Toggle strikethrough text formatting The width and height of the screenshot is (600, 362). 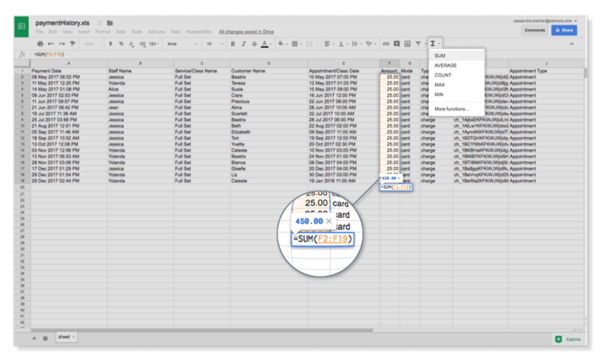point(254,44)
